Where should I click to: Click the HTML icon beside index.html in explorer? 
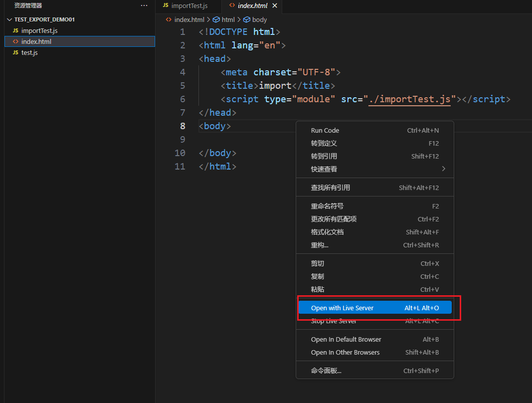(15, 41)
